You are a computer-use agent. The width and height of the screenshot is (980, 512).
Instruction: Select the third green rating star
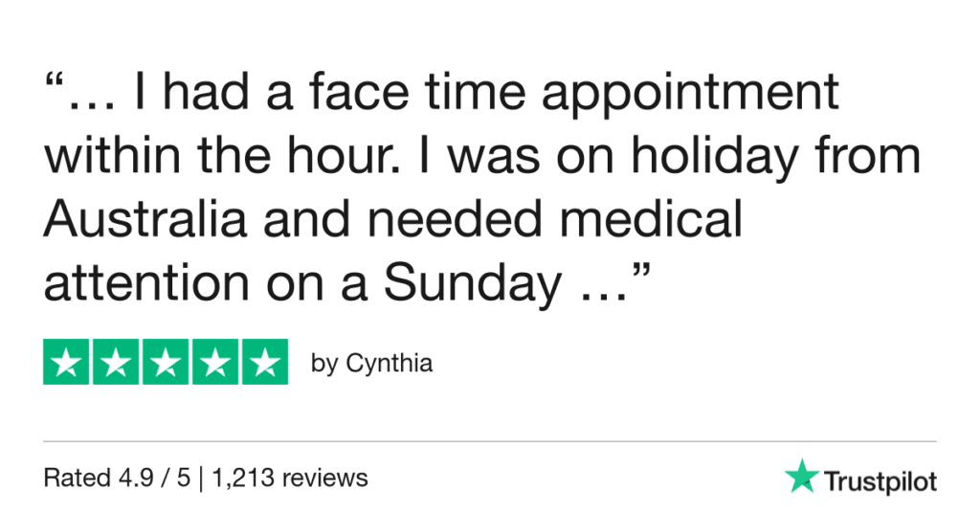coord(166,363)
